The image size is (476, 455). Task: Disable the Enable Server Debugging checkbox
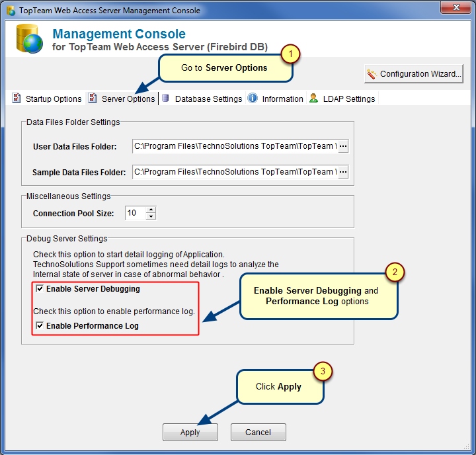click(40, 289)
